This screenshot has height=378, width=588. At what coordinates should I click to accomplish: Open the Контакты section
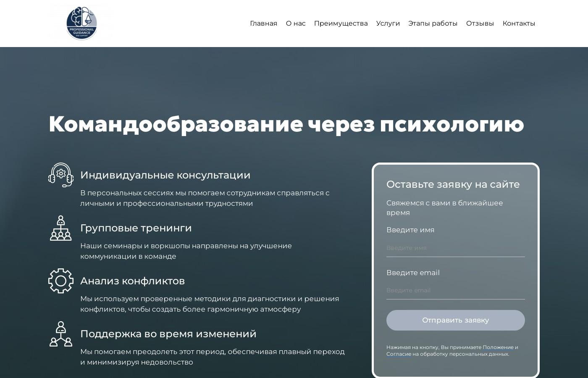pos(519,23)
